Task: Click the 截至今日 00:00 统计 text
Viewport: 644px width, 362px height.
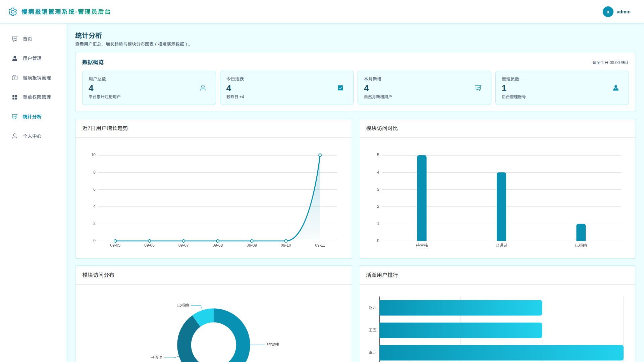Action: click(610, 63)
